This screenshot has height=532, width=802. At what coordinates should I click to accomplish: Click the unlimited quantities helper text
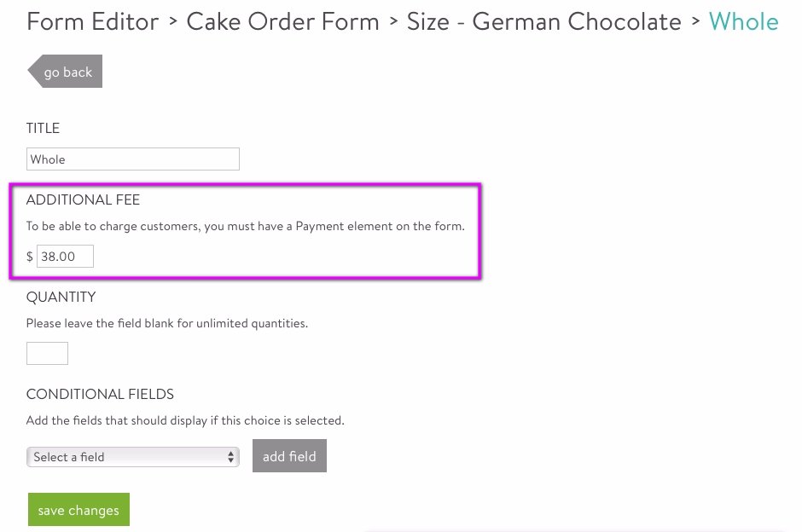coord(167,323)
